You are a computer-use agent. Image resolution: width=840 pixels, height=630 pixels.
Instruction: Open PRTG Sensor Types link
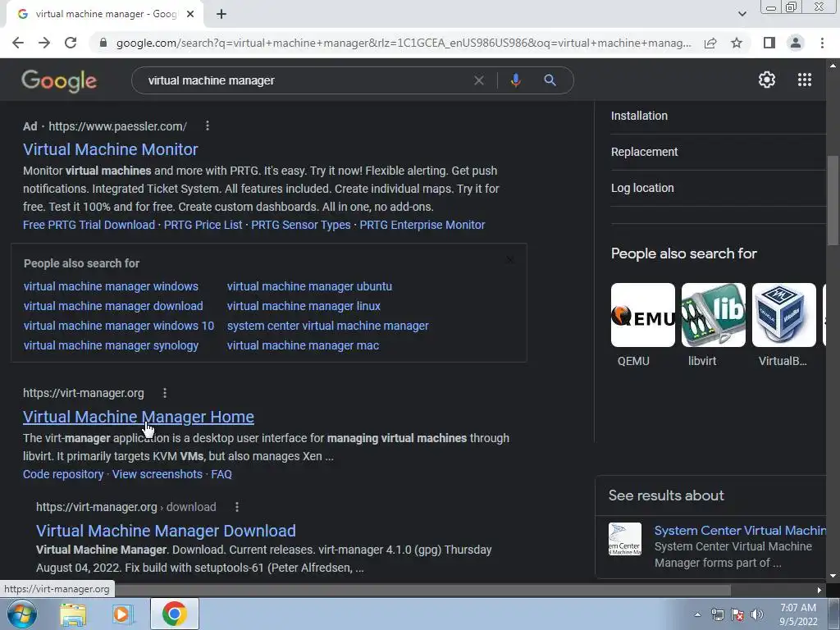300,225
